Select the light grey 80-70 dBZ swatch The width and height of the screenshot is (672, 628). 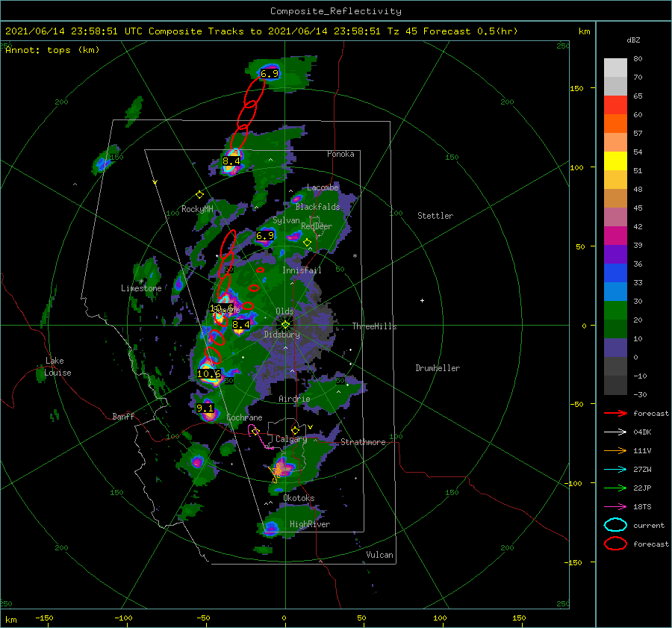coord(615,68)
